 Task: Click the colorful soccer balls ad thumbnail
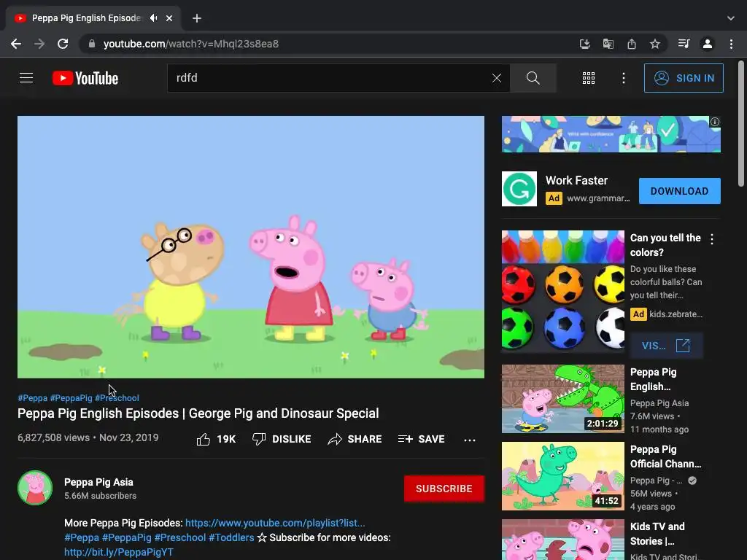coord(563,292)
